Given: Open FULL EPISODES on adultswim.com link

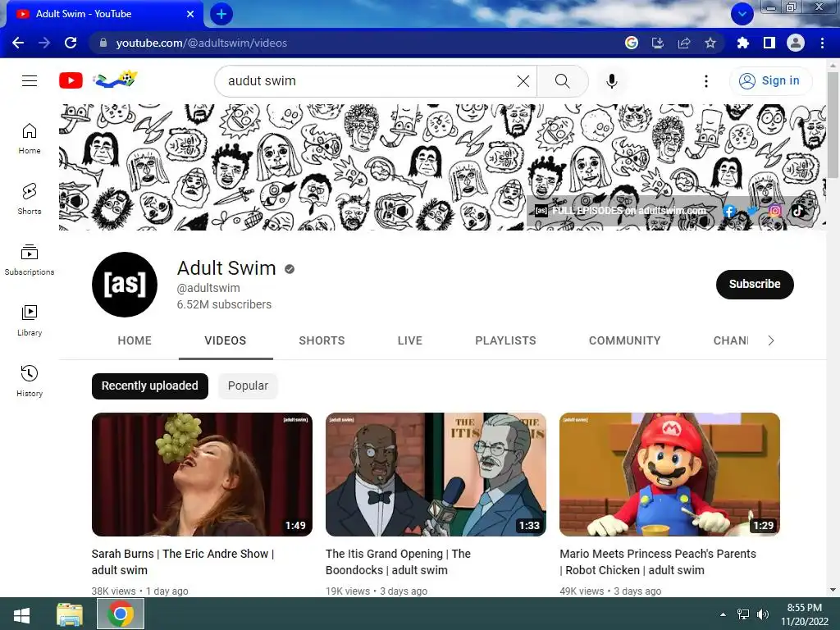Looking at the screenshot, I should click(x=622, y=211).
